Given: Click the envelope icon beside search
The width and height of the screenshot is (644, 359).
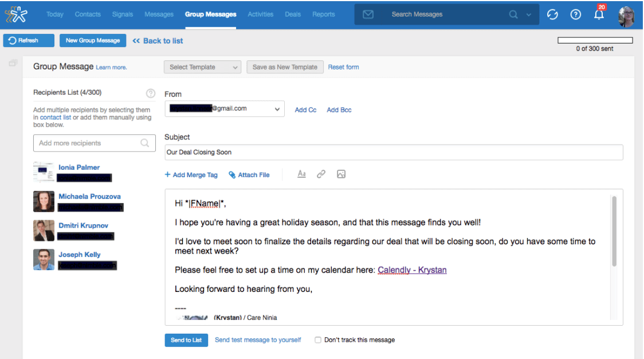Looking at the screenshot, I should [368, 14].
